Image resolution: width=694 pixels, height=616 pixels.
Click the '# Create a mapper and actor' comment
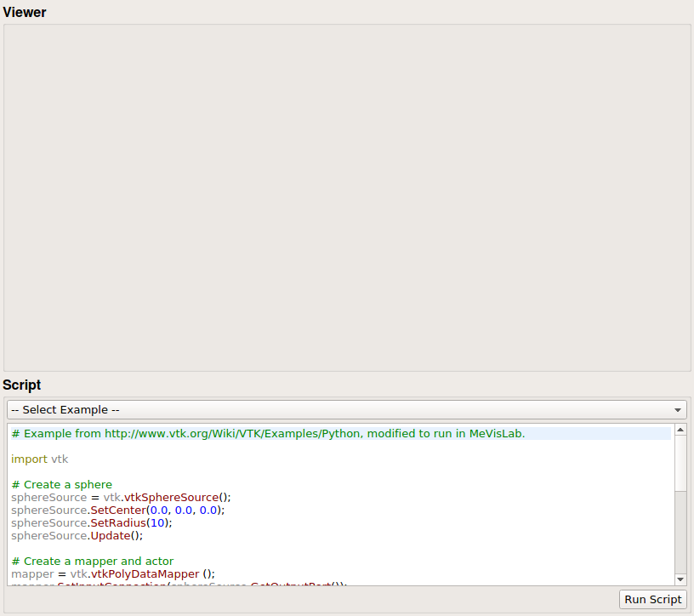tap(92, 562)
